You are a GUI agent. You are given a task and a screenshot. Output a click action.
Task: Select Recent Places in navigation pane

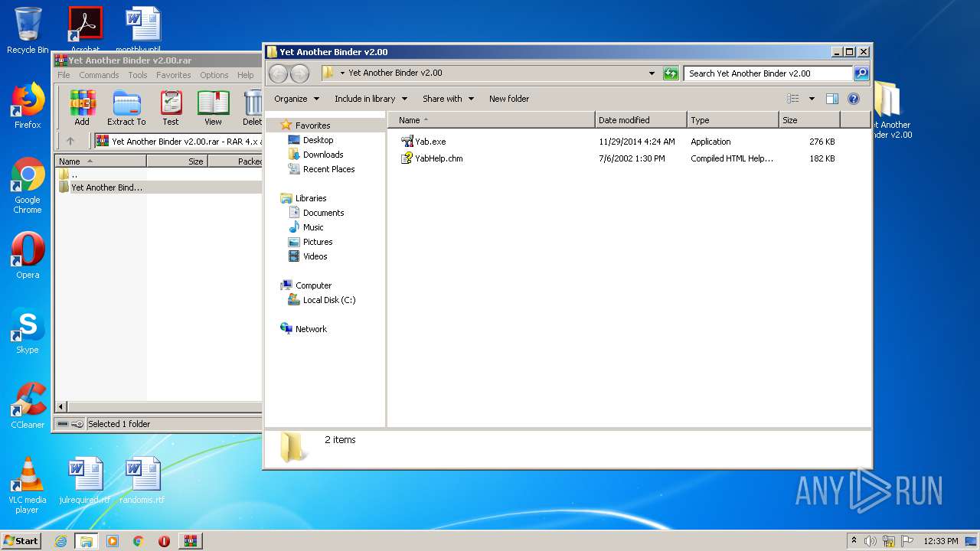click(328, 169)
